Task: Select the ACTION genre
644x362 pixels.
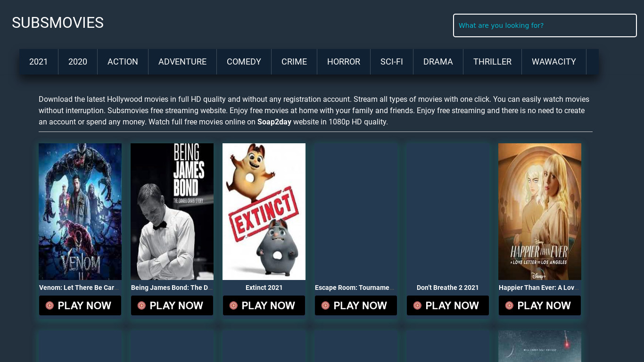Action: point(123,62)
